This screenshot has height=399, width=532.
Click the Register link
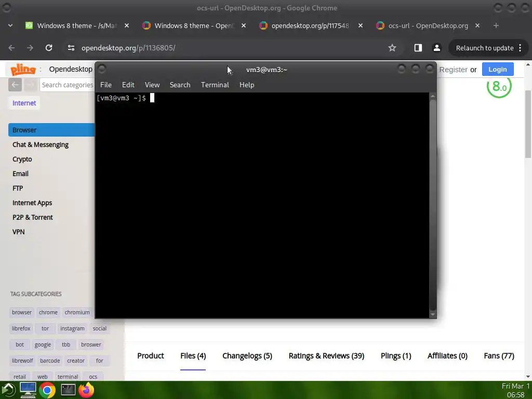[453, 70]
